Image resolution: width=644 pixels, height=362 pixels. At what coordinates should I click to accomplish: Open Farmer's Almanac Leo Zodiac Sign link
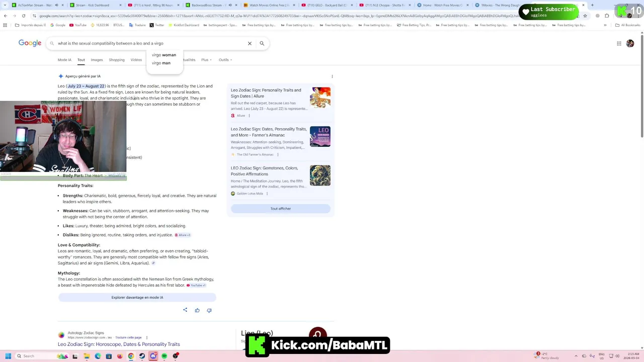269,132
